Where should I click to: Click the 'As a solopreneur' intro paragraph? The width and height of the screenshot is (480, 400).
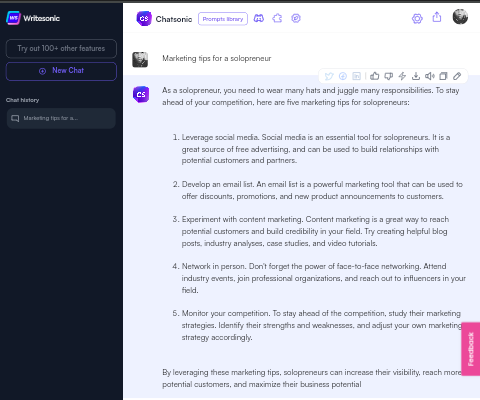tap(311, 96)
